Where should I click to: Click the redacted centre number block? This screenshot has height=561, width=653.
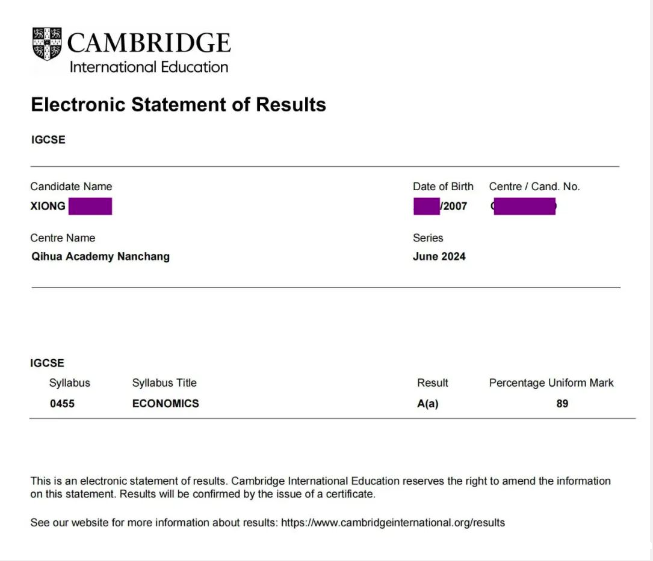pos(524,206)
